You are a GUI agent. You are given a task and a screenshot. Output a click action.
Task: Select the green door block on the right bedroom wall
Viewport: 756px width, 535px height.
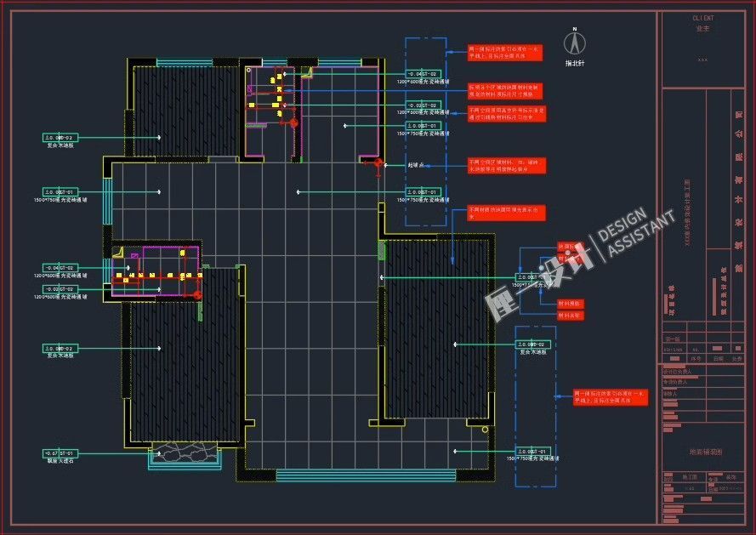coord(382,251)
